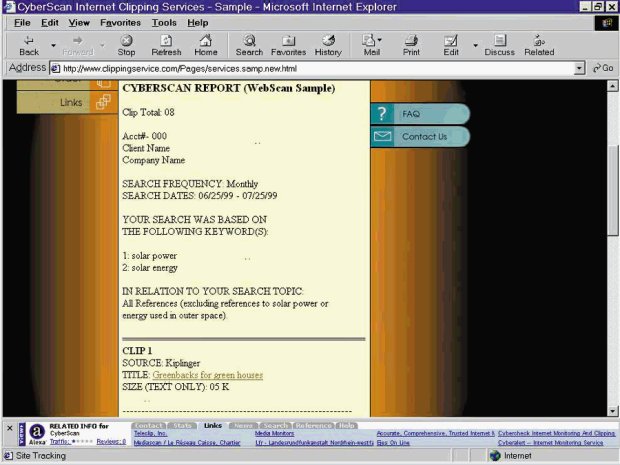Click the Links sidebar squares icon
620x465 pixels.
coord(103,102)
